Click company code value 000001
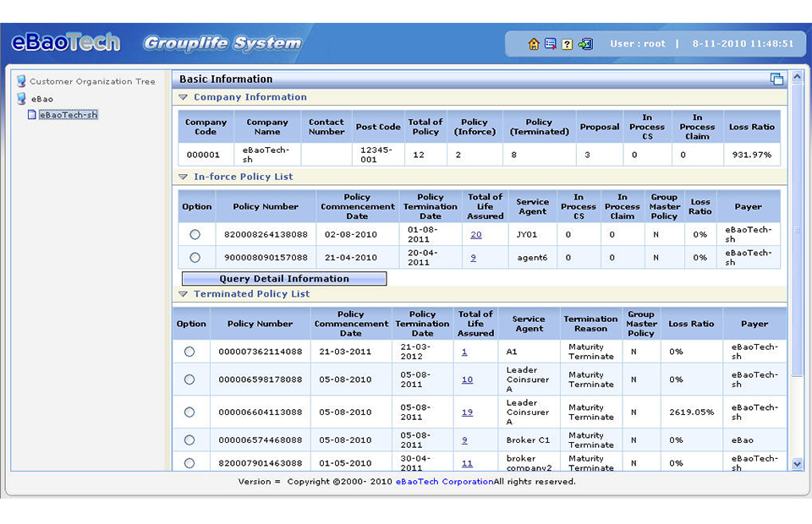The height and width of the screenshot is (524, 812). (x=203, y=155)
